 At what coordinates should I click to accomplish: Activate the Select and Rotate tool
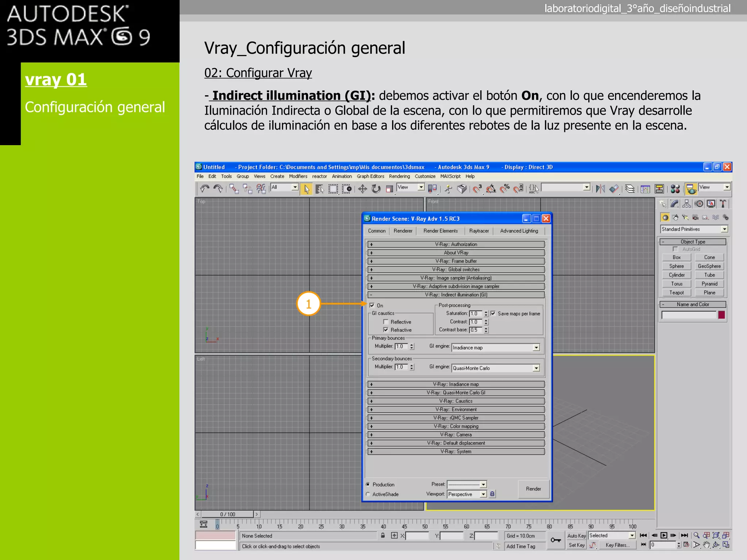[x=376, y=189]
